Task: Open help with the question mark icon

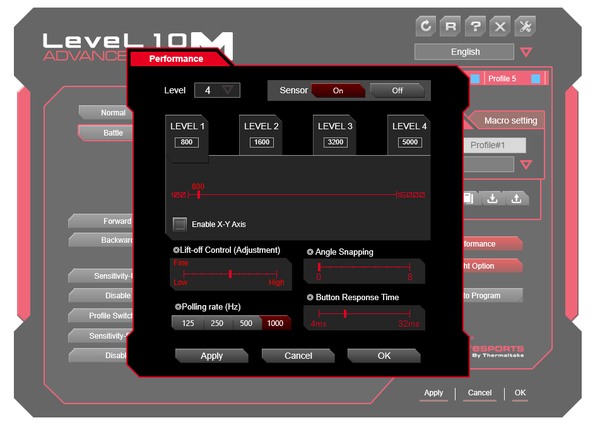Action: (475, 26)
